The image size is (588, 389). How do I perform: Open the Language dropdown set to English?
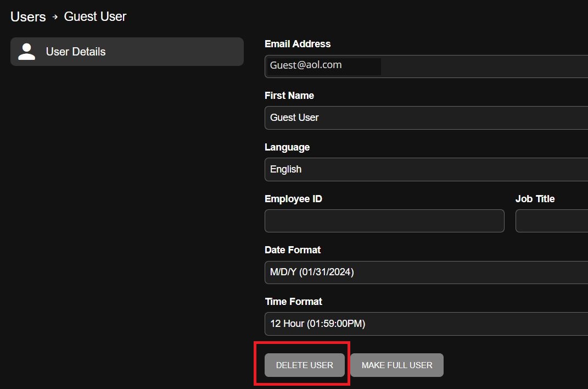click(427, 170)
